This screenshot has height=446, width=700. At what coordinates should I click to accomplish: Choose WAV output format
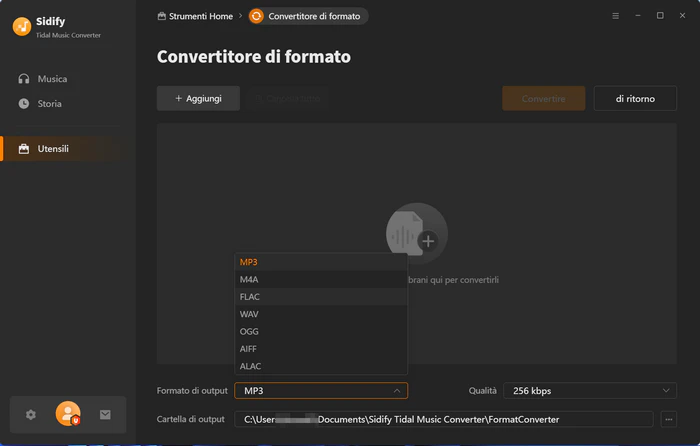[x=321, y=314]
